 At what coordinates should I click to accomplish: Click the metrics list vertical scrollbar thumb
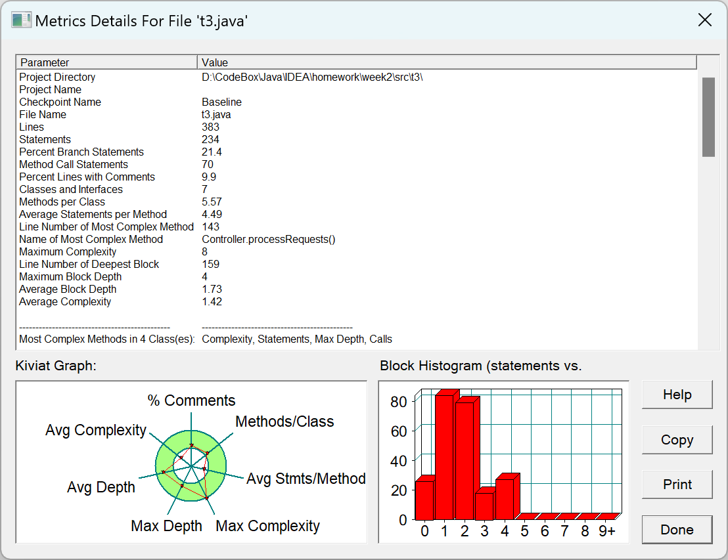[708, 118]
